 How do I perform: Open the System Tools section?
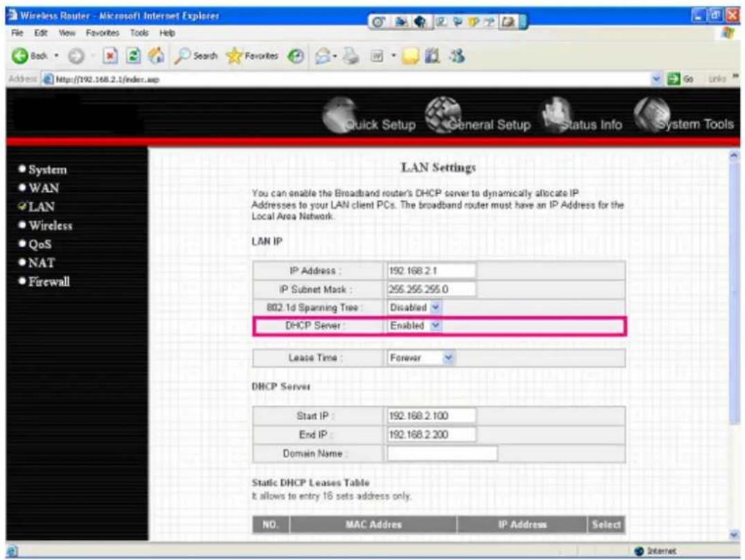[x=683, y=116]
